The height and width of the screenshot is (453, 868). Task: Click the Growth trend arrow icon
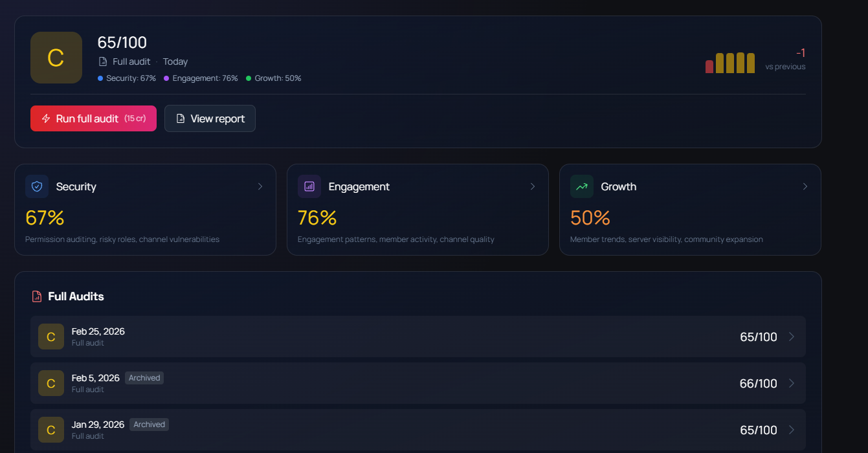[582, 186]
